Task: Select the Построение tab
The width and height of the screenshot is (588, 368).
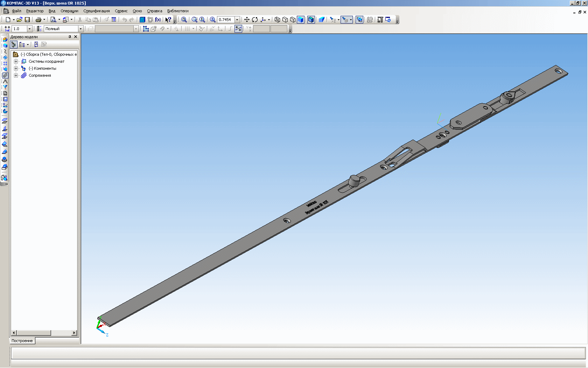Action: click(x=22, y=341)
